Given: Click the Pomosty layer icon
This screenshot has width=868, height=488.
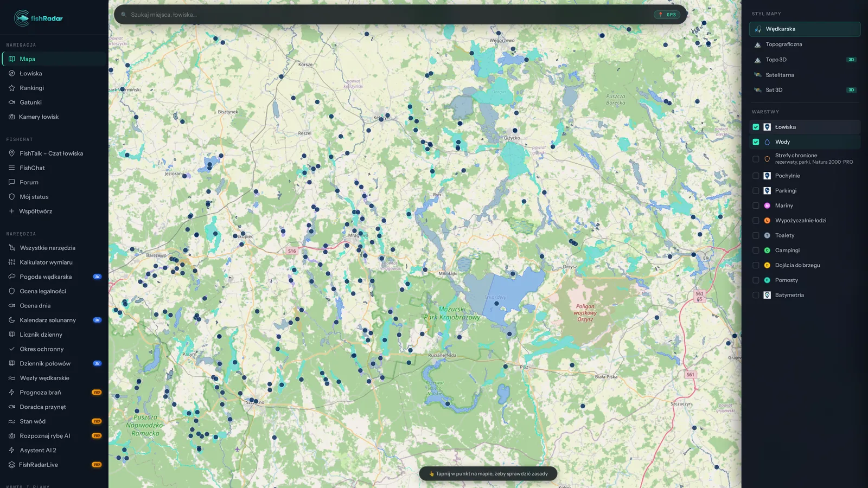Looking at the screenshot, I should [767, 280].
